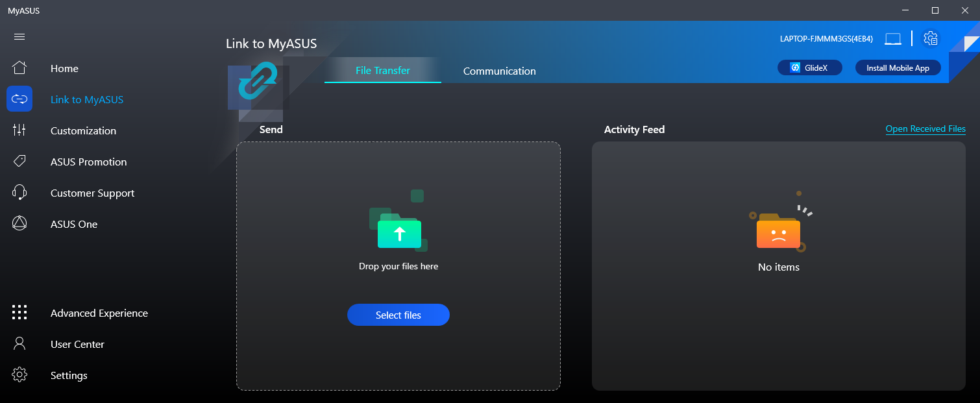
Task: Click 'Drop your files here' text
Action: click(398, 266)
